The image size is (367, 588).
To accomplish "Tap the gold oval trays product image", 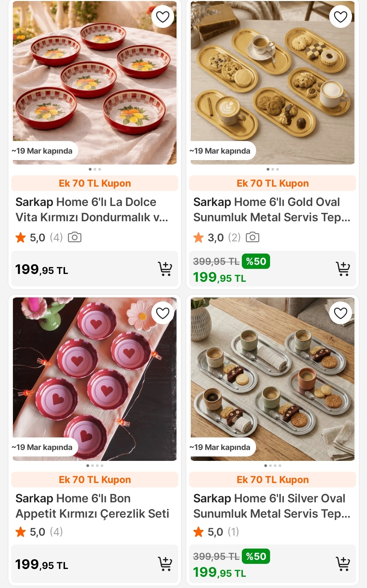I will pyautogui.click(x=272, y=82).
